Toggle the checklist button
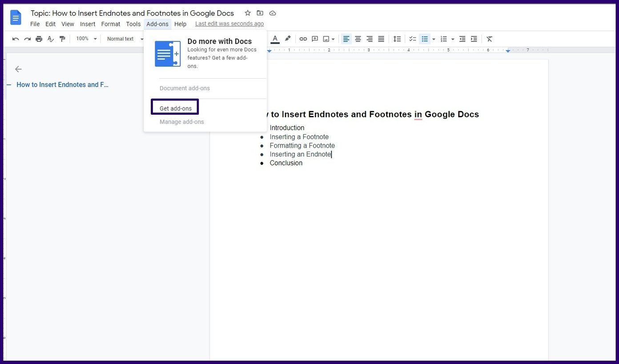The height and width of the screenshot is (364, 619). coord(413,39)
